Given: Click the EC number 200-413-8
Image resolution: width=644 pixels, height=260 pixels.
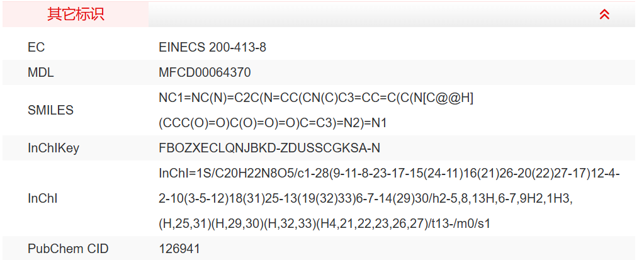Looking at the screenshot, I should 237,48.
